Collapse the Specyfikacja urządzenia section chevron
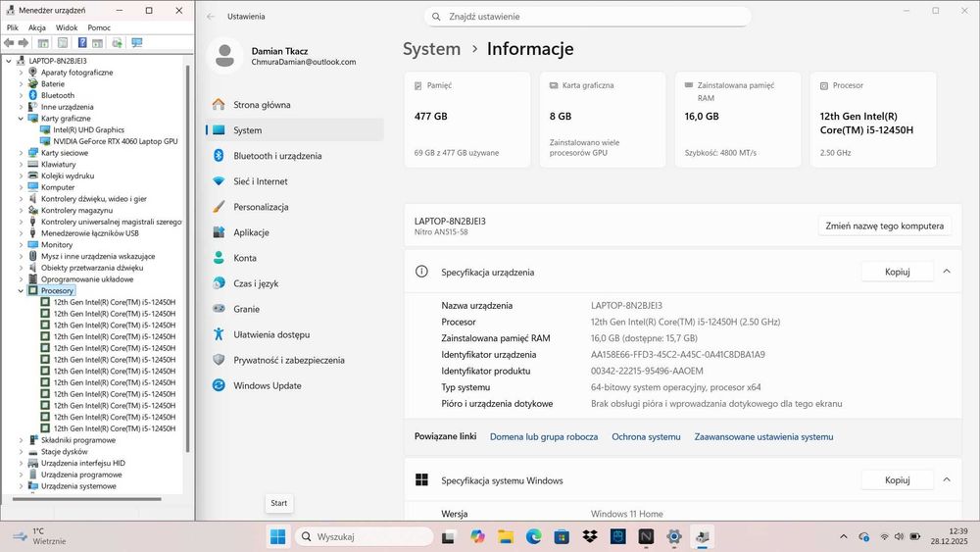 (x=947, y=272)
